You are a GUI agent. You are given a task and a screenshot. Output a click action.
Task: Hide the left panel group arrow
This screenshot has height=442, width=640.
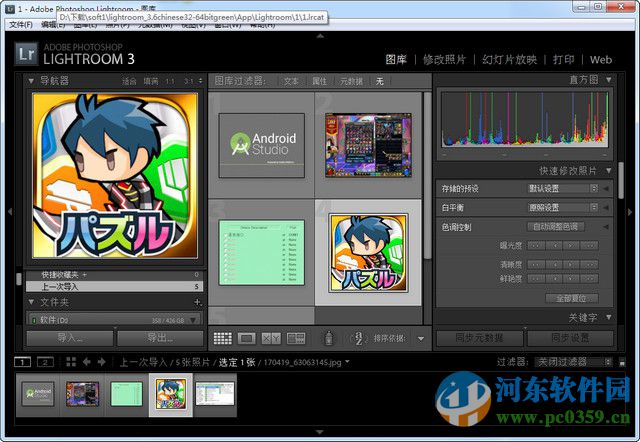(x=10, y=211)
